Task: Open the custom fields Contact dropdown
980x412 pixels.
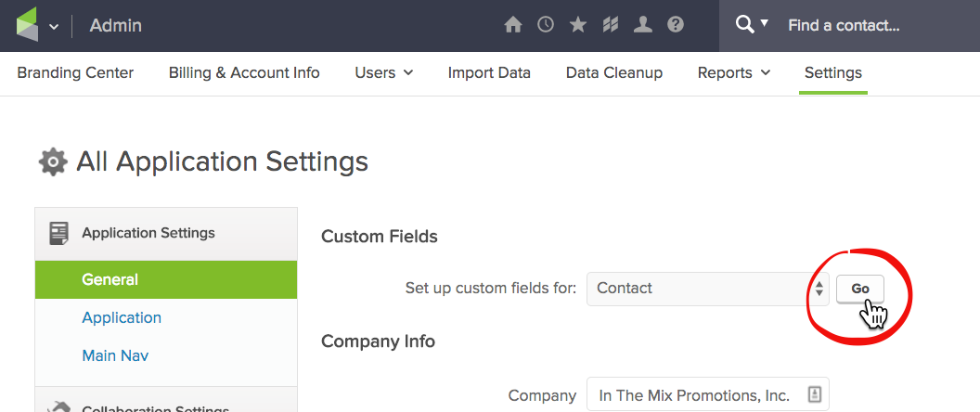Action: (x=707, y=289)
